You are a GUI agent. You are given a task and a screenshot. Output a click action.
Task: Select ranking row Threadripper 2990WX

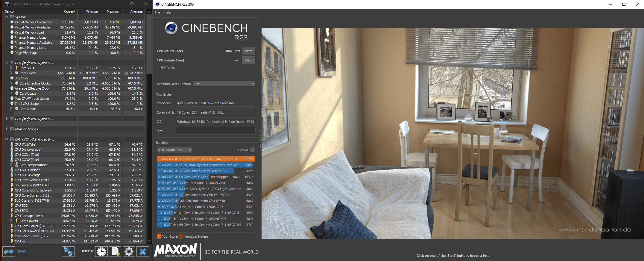[206, 165]
